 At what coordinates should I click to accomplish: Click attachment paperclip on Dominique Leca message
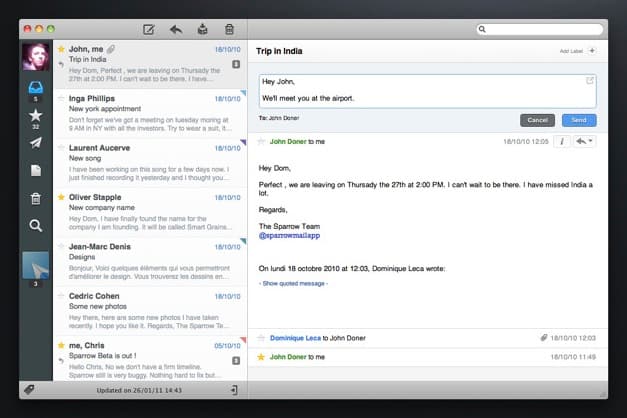543,338
